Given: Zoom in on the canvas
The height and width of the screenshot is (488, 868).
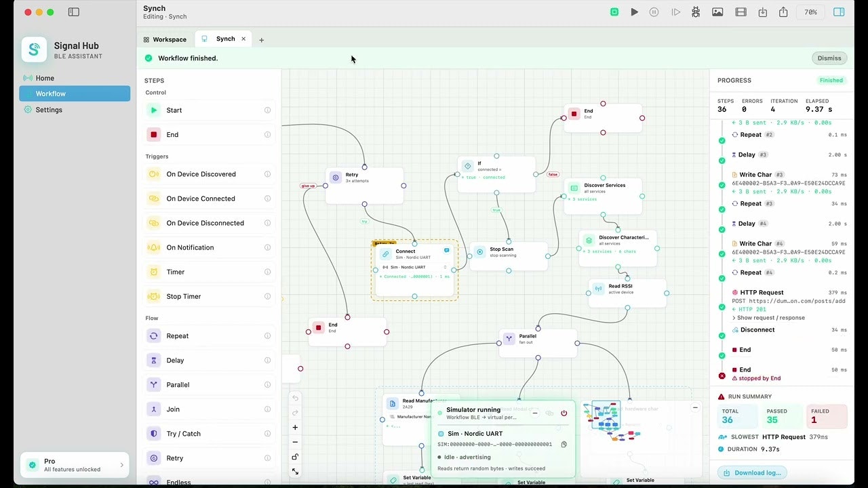Looking at the screenshot, I should pyautogui.click(x=295, y=428).
